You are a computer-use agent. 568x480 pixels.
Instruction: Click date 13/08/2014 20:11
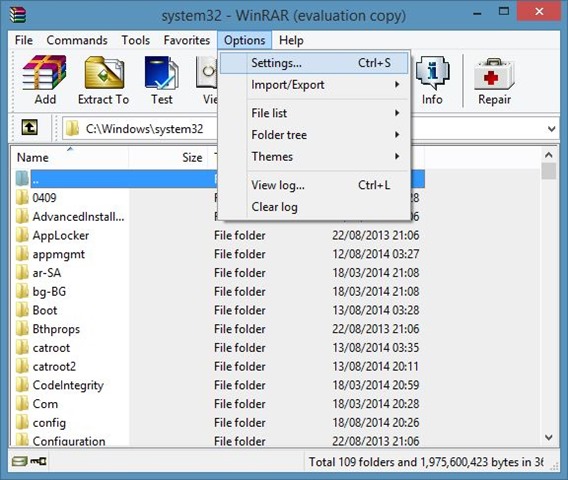(x=375, y=366)
